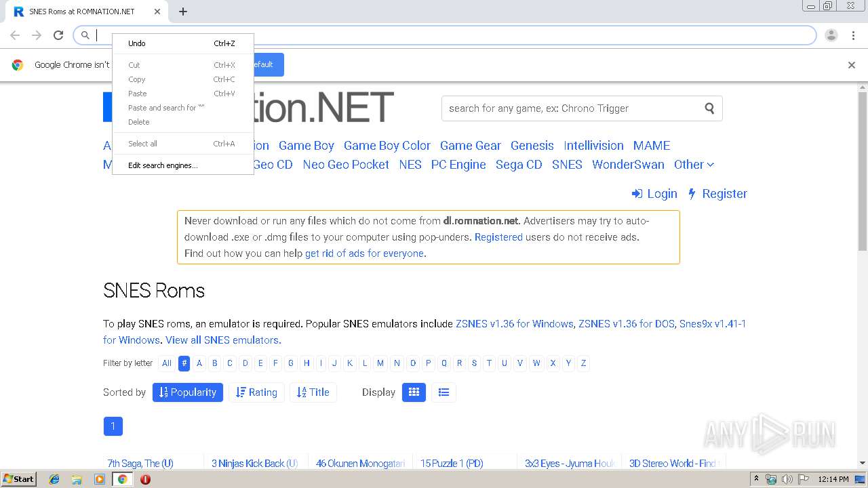Viewport: 868px width, 488px height.
Task: Choose Cut in the context menu
Action: 182,65
